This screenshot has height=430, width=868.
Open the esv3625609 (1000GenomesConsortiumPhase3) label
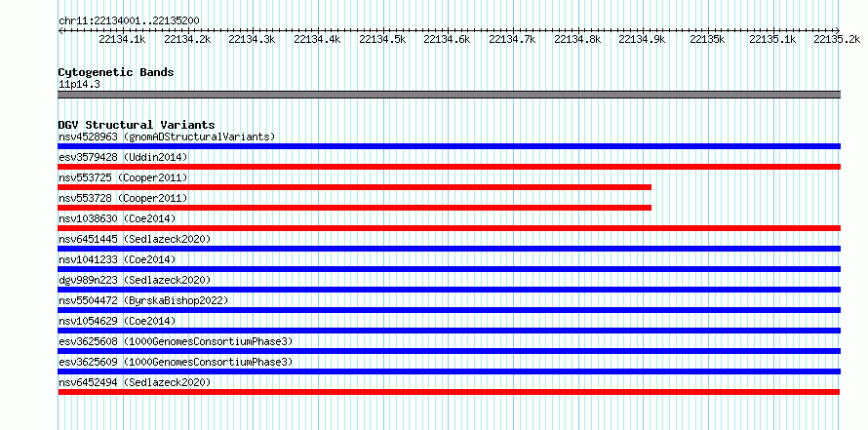pyautogui.click(x=176, y=362)
